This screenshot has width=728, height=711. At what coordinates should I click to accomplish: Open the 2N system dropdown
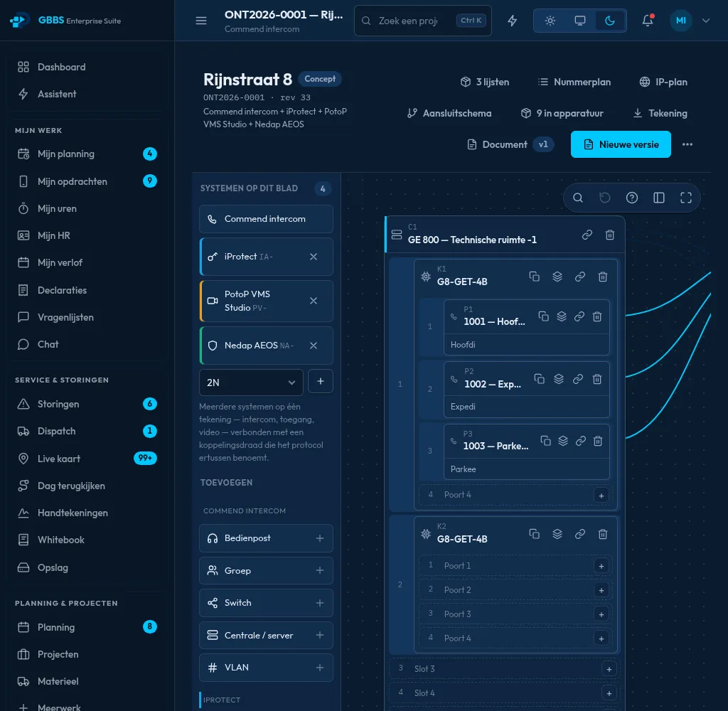coord(251,383)
